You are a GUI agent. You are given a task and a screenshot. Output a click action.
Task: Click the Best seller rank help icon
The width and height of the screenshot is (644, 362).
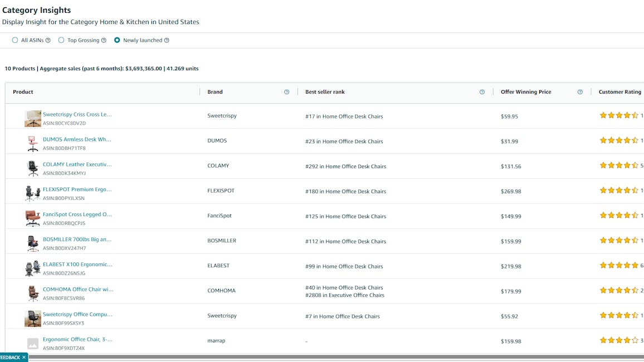(x=482, y=92)
